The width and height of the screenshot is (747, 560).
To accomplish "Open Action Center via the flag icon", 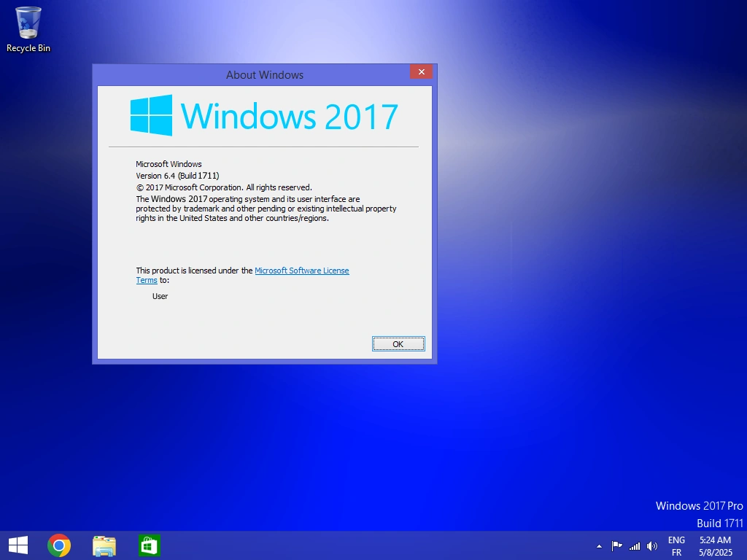I will click(x=616, y=545).
